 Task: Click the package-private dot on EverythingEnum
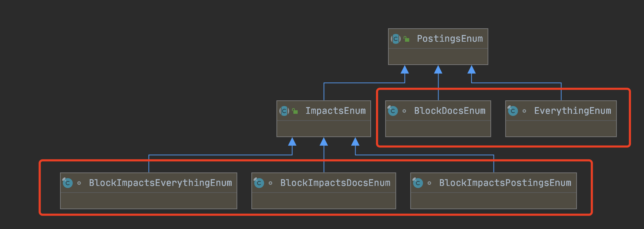[524, 111]
